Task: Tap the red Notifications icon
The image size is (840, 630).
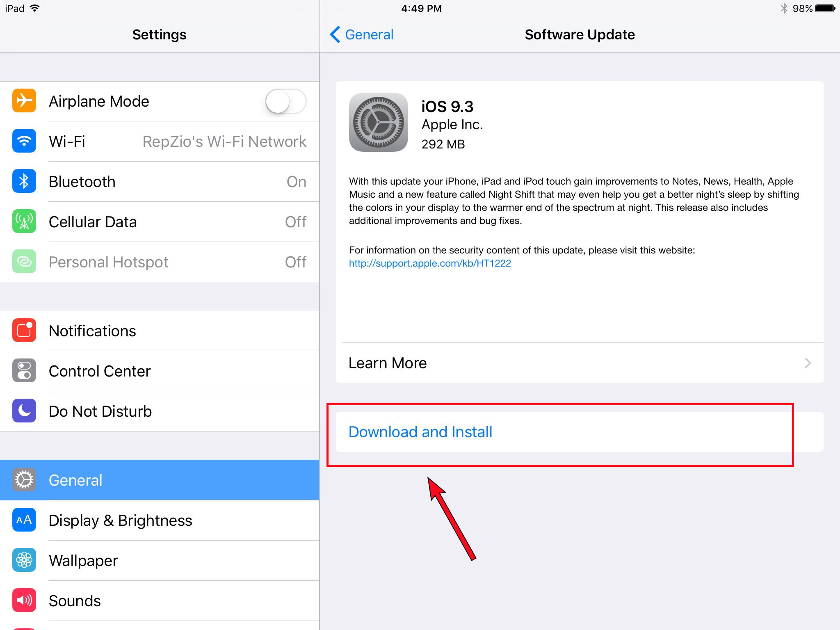Action: pos(24,330)
